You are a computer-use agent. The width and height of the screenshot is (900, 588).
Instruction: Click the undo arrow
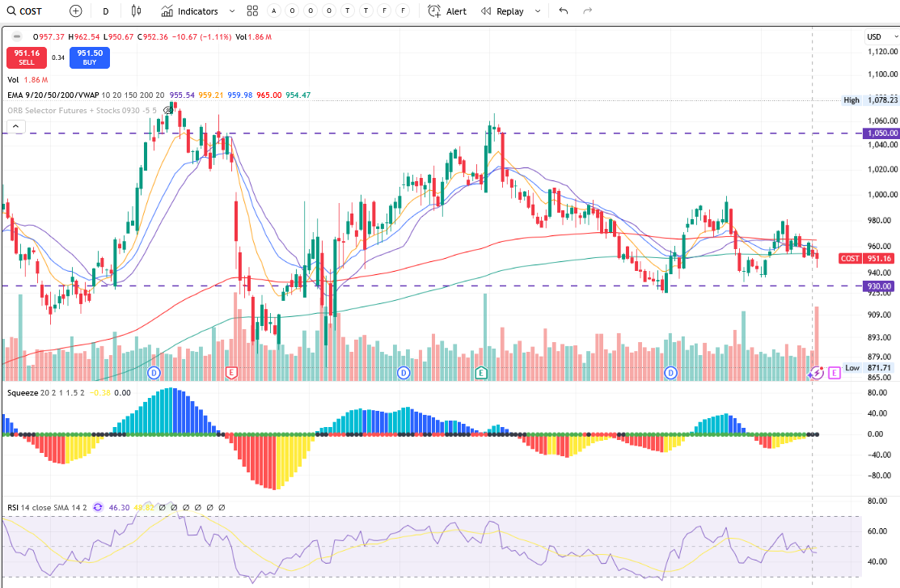564,11
